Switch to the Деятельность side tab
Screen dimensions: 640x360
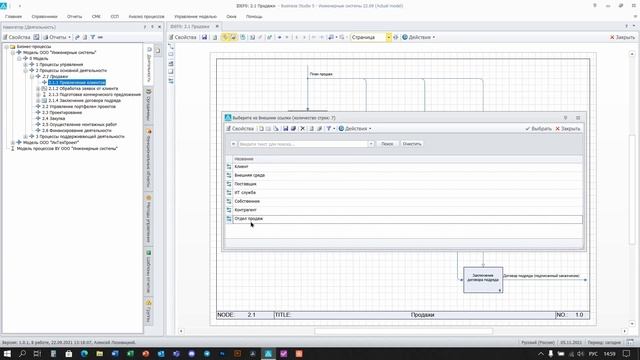149,64
